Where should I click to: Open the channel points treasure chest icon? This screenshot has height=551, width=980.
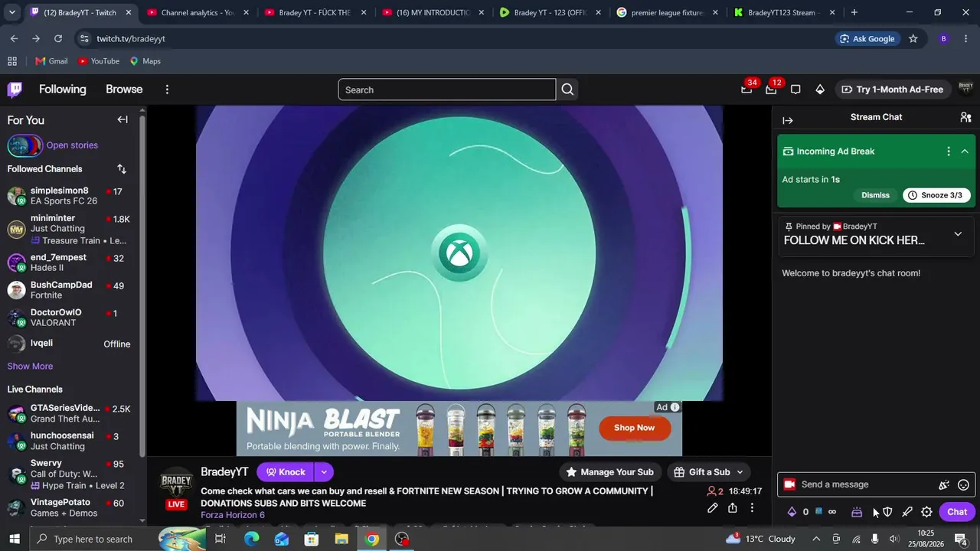[x=857, y=512]
